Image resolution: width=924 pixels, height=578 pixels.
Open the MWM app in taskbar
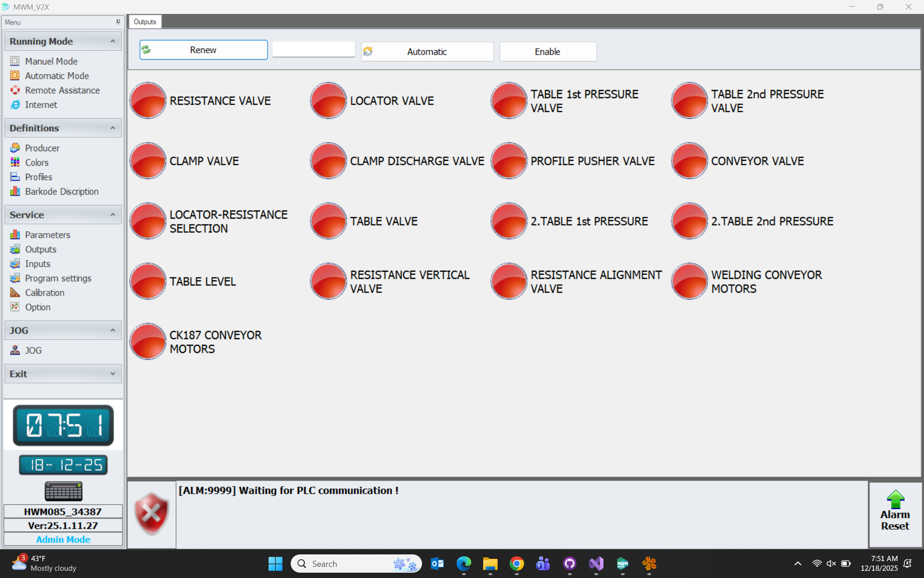click(x=622, y=564)
